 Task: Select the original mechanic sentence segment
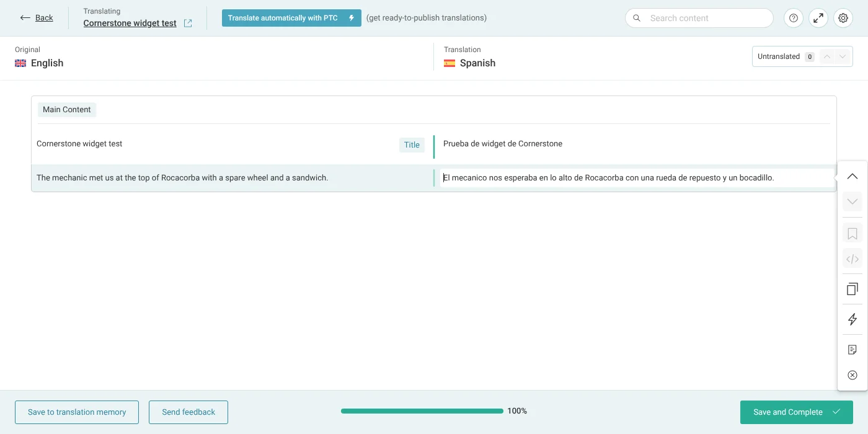tap(182, 178)
